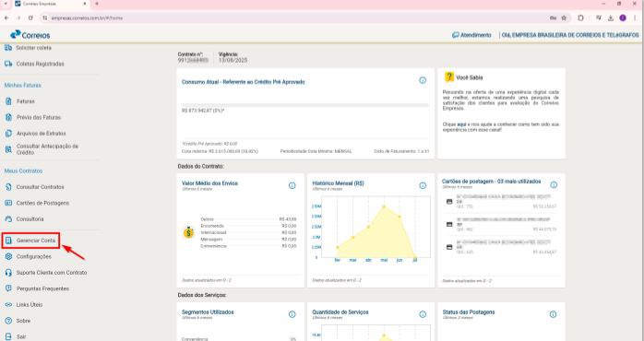
Task: Click 'Periodicidade Cota Mínima: MENSAL' text
Action: (316, 151)
